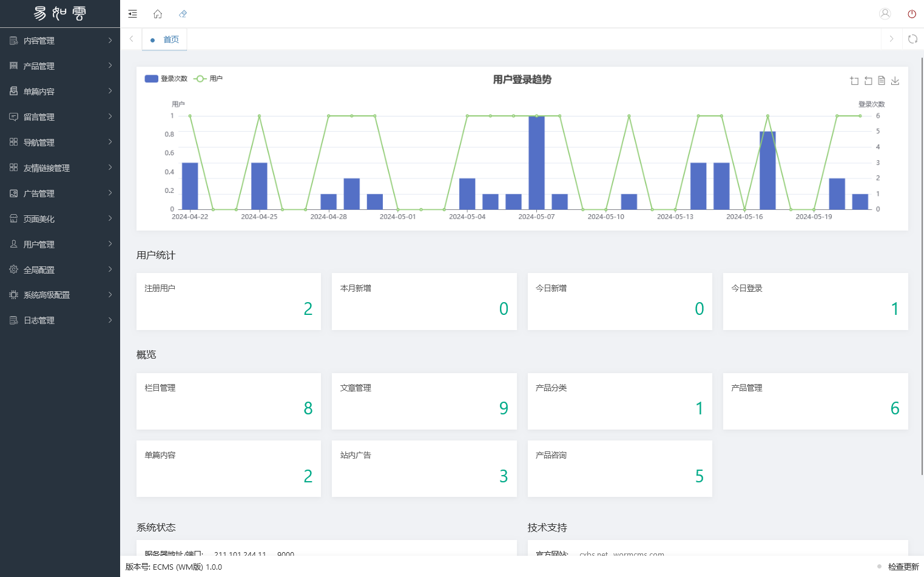This screenshot has height=577, width=924.
Task: Click the tallest bar at 2024-05-07
Action: tap(536, 163)
